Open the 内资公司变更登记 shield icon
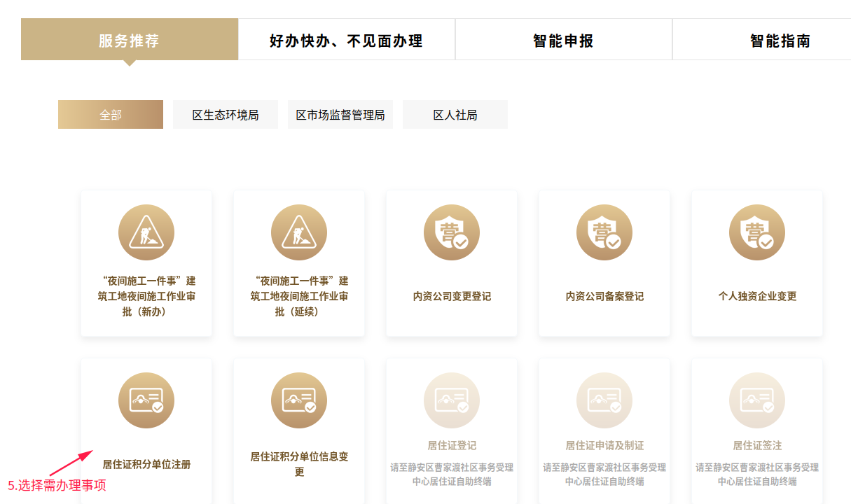This screenshot has height=504, width=851. [x=452, y=232]
